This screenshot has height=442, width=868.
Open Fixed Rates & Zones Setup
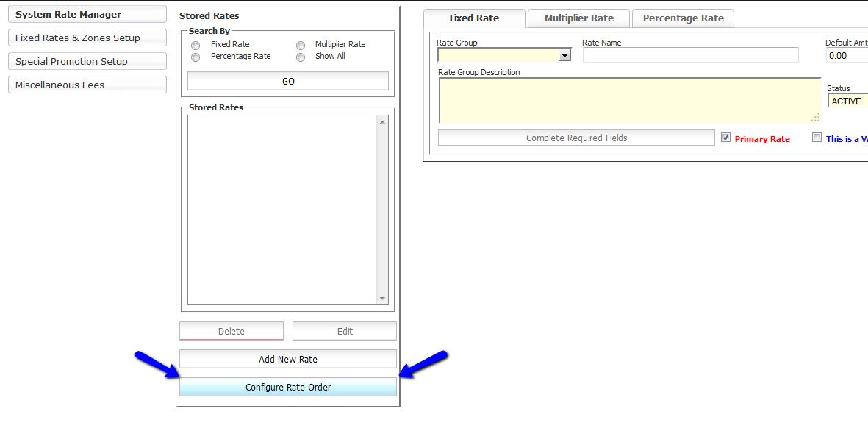point(87,38)
